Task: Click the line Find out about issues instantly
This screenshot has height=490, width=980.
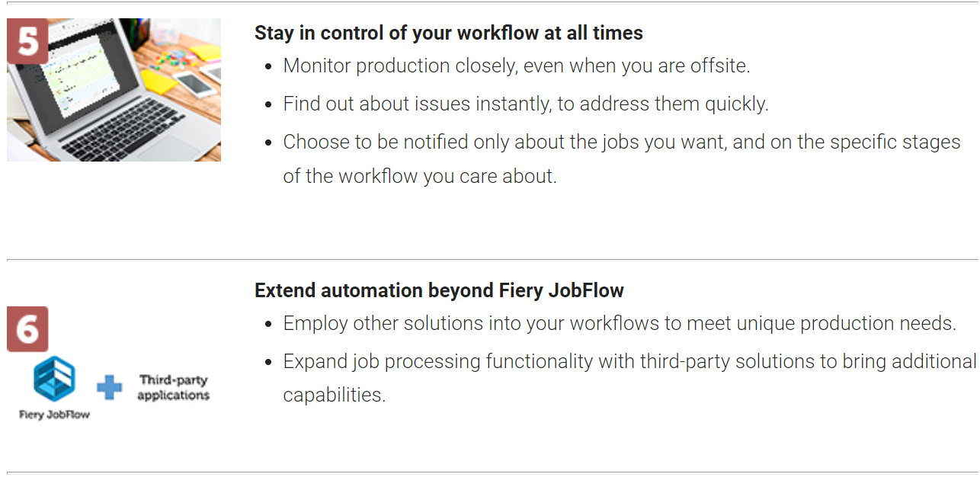Action: (x=526, y=104)
